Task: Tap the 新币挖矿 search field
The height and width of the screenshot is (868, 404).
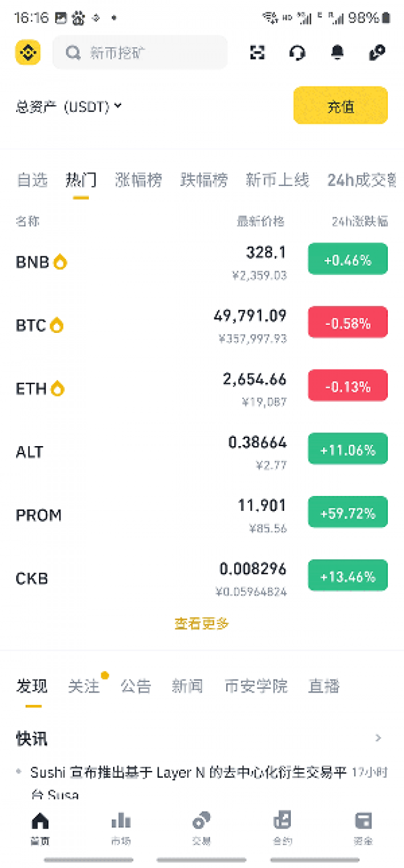Action: pyautogui.click(x=140, y=53)
